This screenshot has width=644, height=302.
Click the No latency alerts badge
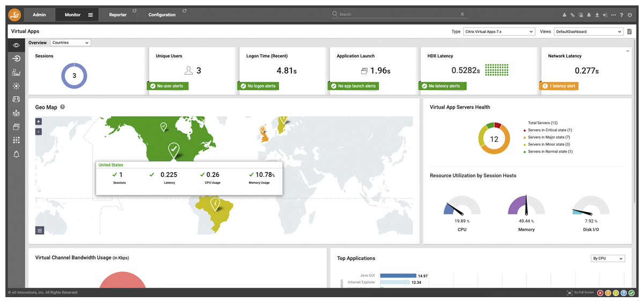(x=443, y=86)
